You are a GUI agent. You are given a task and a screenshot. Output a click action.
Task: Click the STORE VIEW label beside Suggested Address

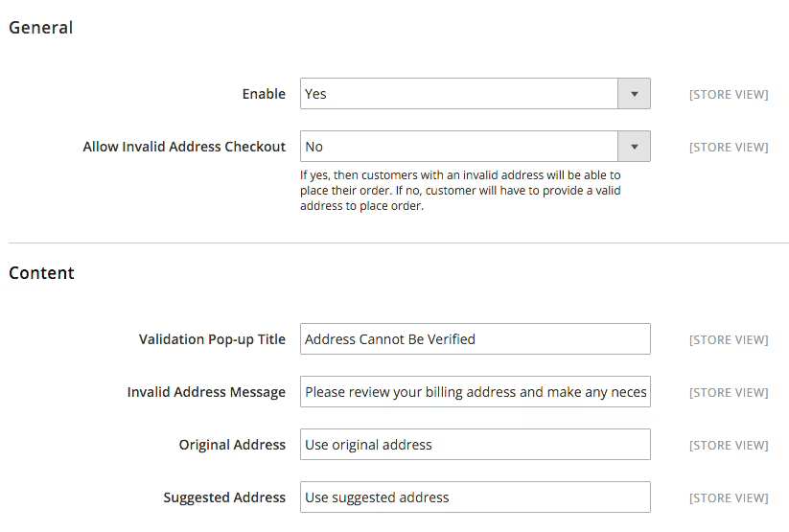coord(729,498)
